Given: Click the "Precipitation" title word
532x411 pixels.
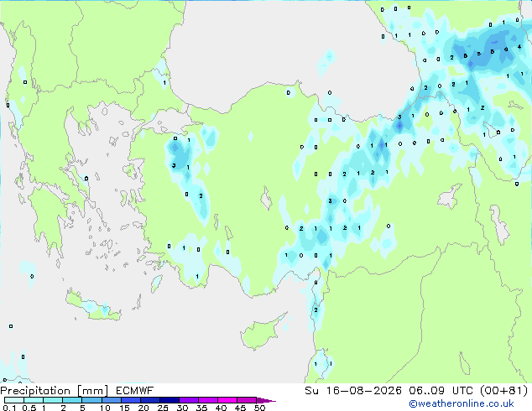Looking at the screenshot, I should (35, 391).
